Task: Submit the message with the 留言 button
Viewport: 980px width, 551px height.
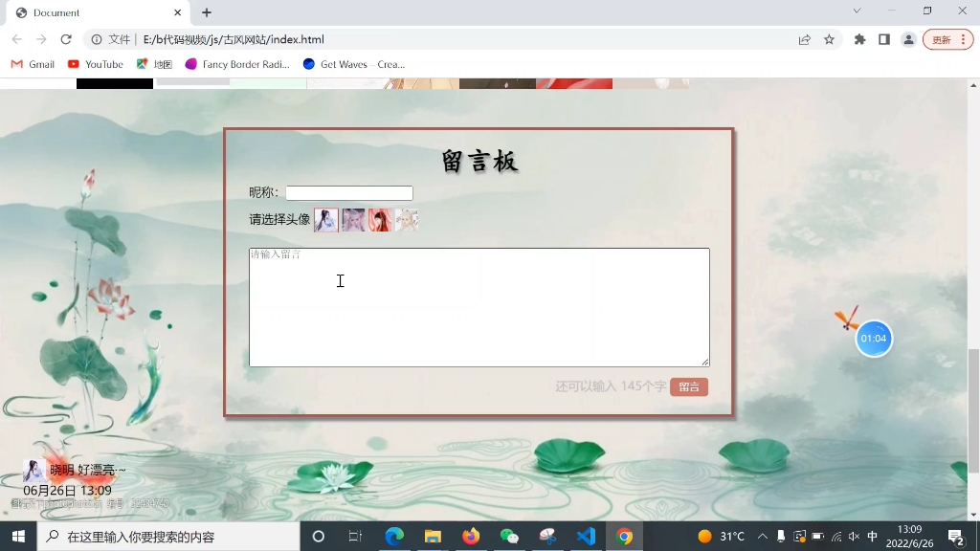Action: pos(690,386)
